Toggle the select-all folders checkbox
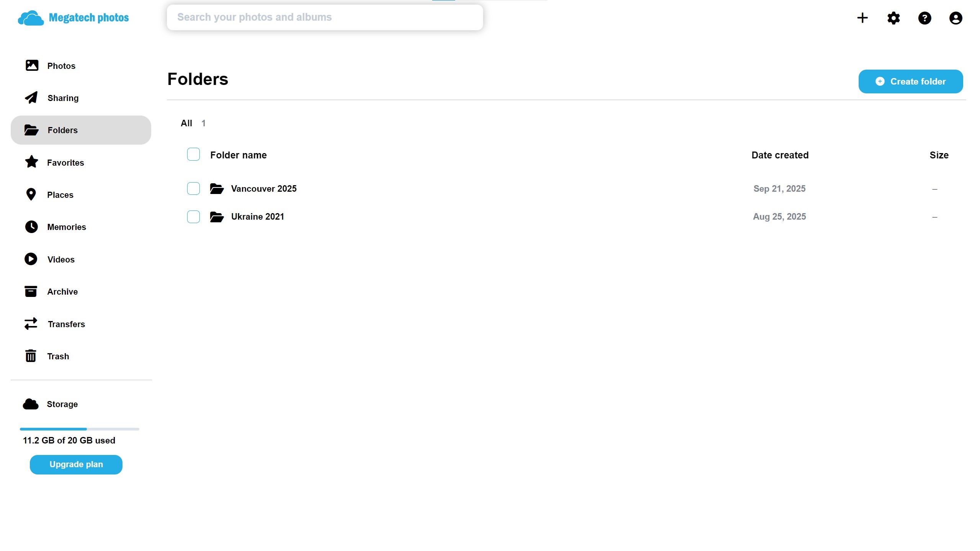The image size is (980, 551). [193, 155]
